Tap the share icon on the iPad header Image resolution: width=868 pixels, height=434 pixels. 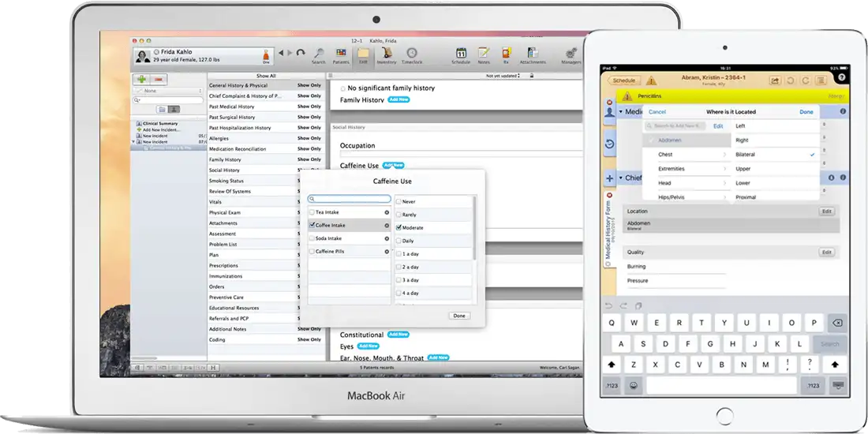[775, 80]
